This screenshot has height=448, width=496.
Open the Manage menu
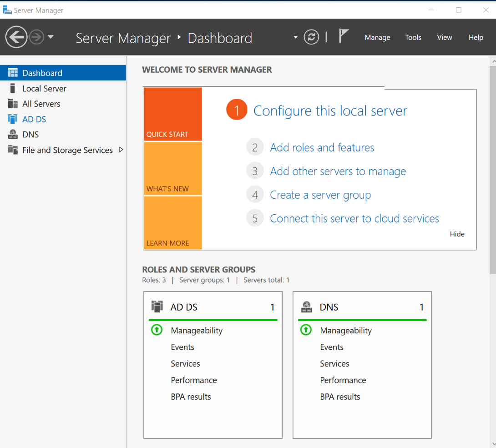[x=377, y=37]
